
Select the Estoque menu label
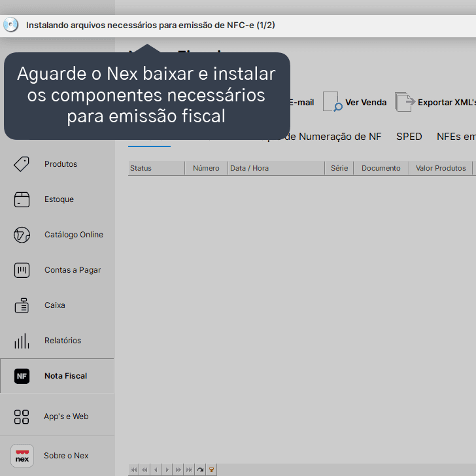[59, 199]
